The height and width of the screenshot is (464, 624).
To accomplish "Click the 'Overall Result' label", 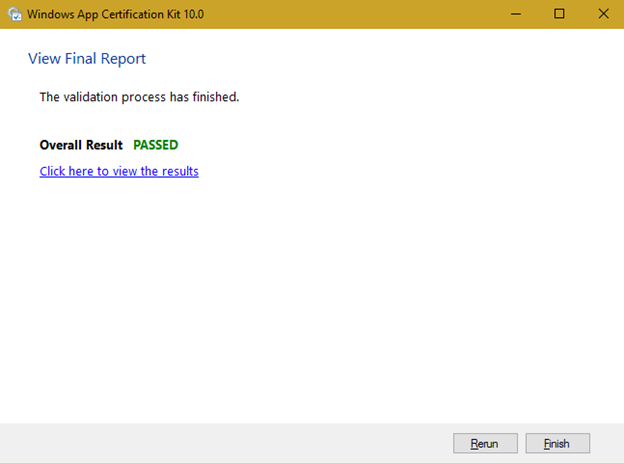I will click(x=81, y=145).
